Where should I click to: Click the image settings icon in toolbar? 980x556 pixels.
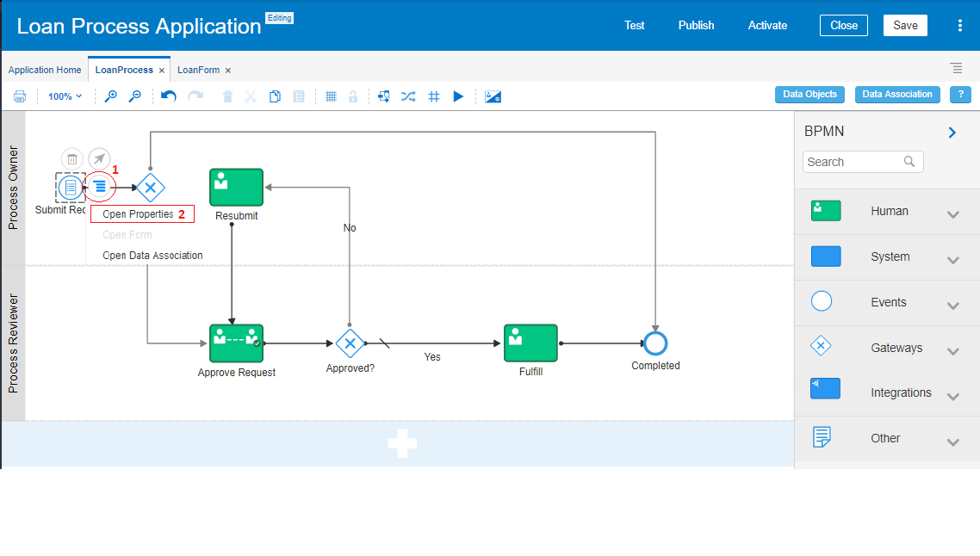[x=493, y=97]
